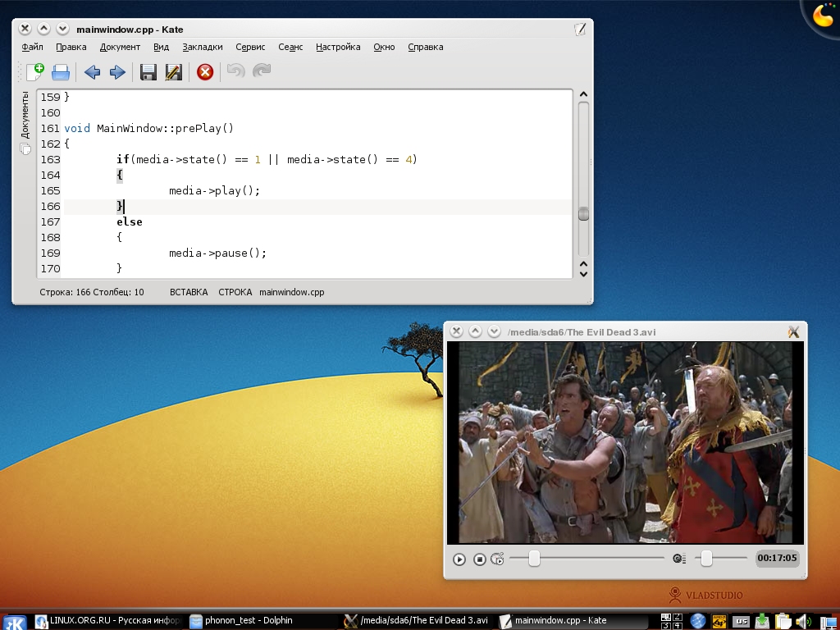Click the yellow moon icon in screen corner
This screenshot has height=630, width=840.
point(823,15)
